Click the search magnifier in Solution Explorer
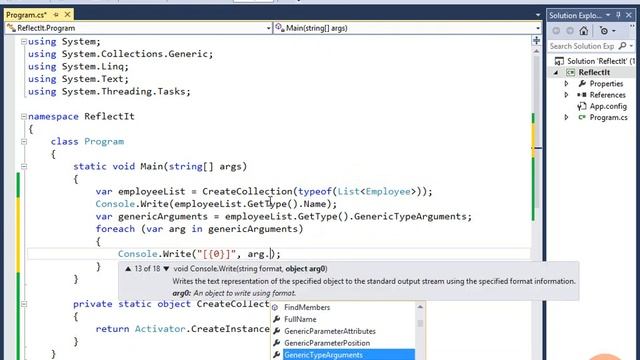 pos(622,46)
